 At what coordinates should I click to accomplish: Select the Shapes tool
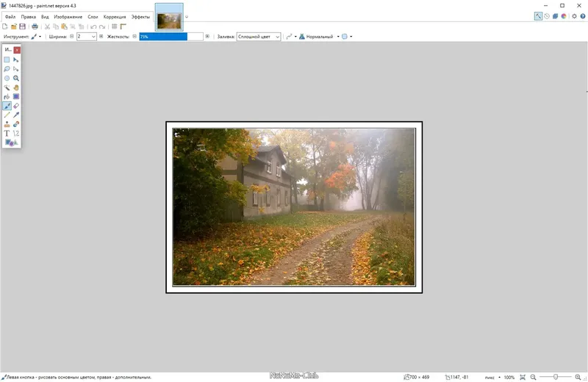[11, 143]
